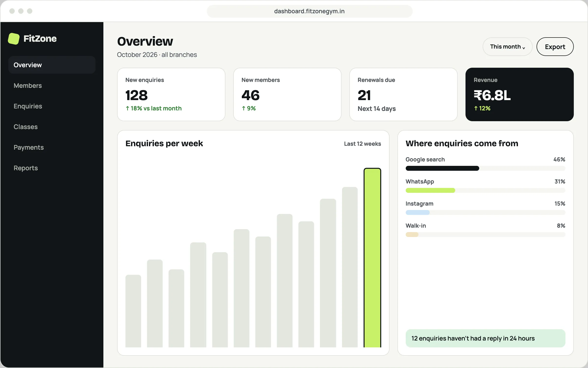Click the 15% Instagram value
This screenshot has width=588, height=368.
[x=560, y=204]
